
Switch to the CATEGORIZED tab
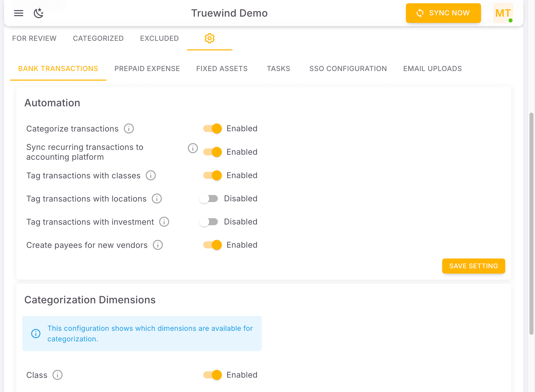point(98,38)
